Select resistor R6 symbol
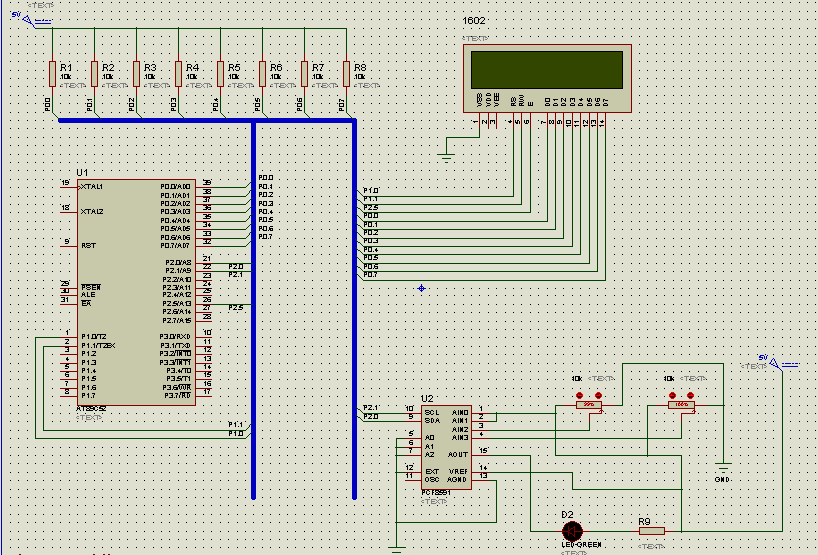This screenshot has height=555, width=818. [262, 74]
